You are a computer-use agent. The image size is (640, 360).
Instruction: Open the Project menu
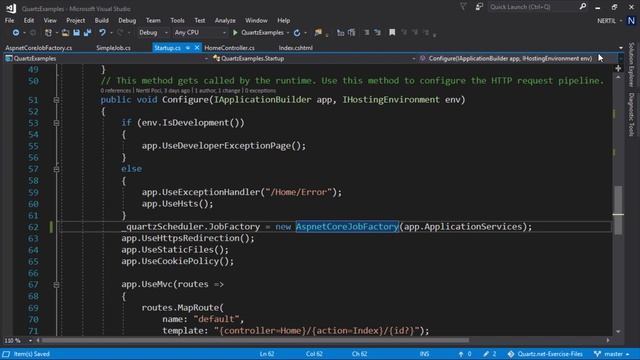pos(76,20)
